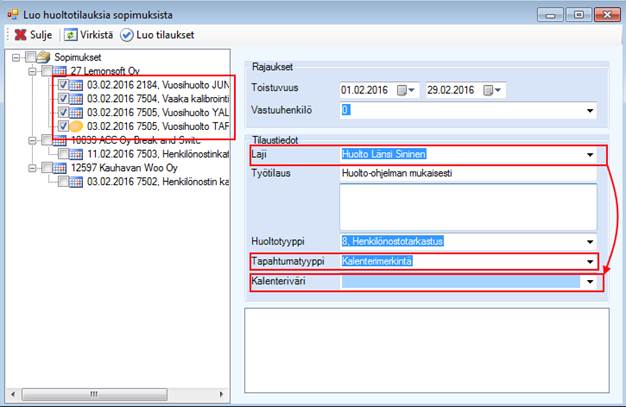The width and height of the screenshot is (626, 407).
Task: Click calendar icon of 7504 Vaaka kalibrointi entry
Action: [x=77, y=100]
